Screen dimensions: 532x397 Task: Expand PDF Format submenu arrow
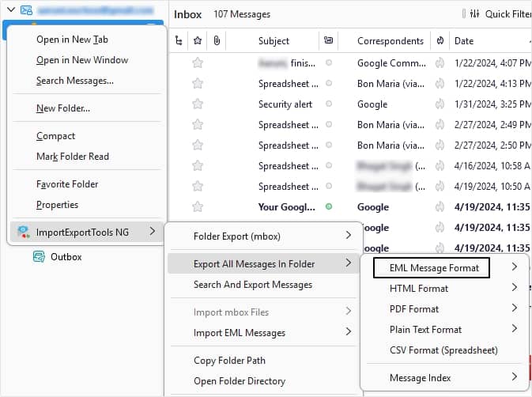(515, 308)
